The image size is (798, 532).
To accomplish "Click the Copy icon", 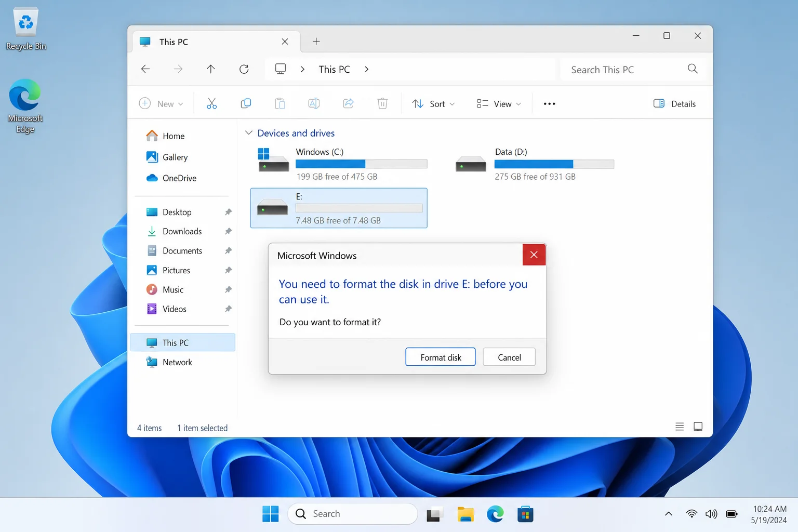I will point(246,104).
